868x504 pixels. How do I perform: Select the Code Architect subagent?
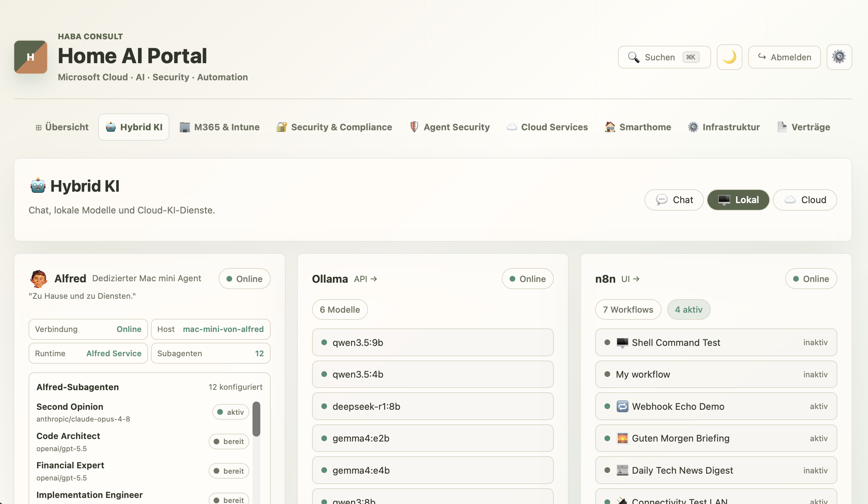coord(143,442)
